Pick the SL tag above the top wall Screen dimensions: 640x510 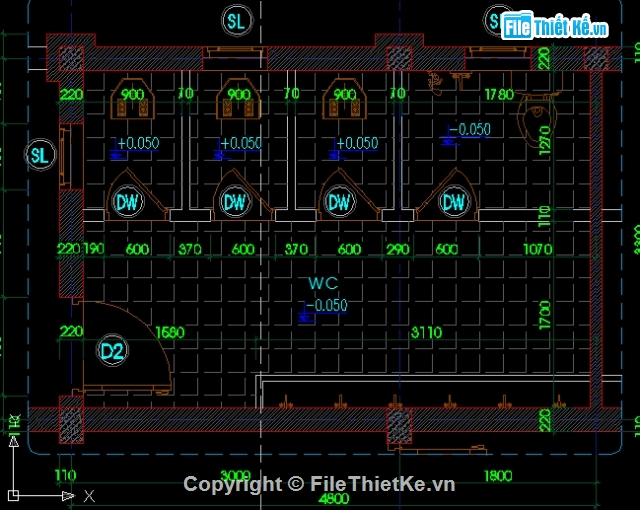(237, 21)
